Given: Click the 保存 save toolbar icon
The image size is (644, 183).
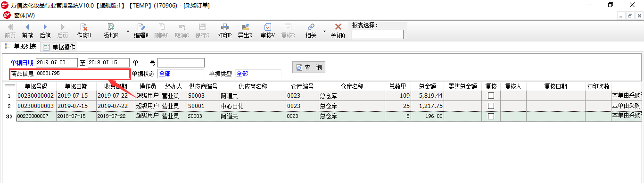Looking at the screenshot, I should tap(202, 31).
